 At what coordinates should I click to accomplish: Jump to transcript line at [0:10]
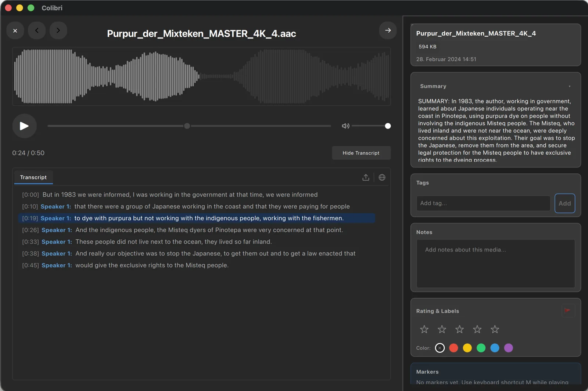tap(197, 206)
